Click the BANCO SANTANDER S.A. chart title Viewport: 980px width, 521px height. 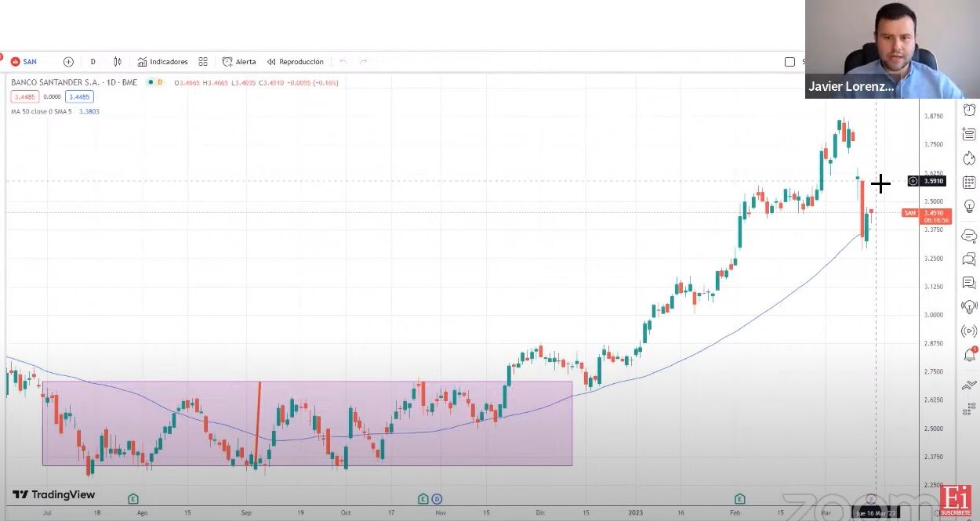[x=74, y=82]
